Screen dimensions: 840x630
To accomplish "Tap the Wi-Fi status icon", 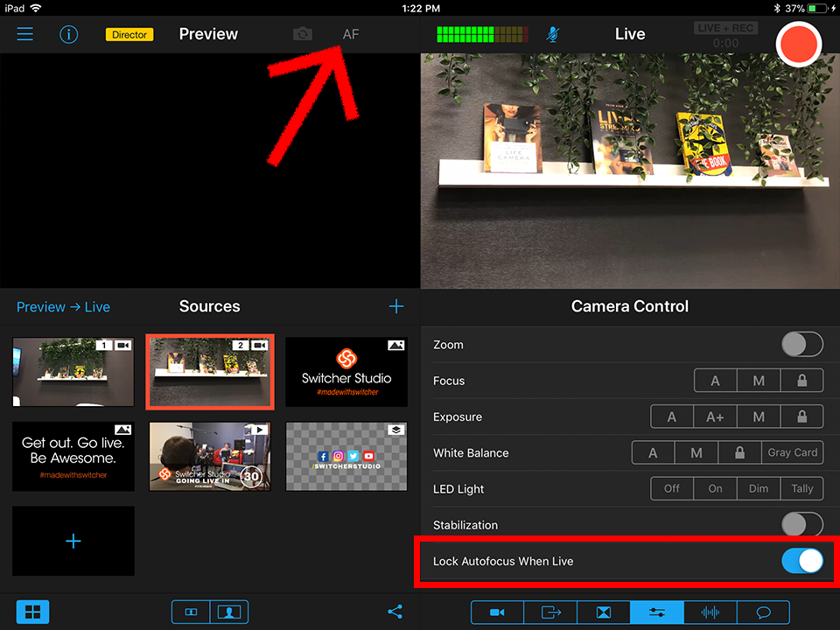I will point(35,8).
